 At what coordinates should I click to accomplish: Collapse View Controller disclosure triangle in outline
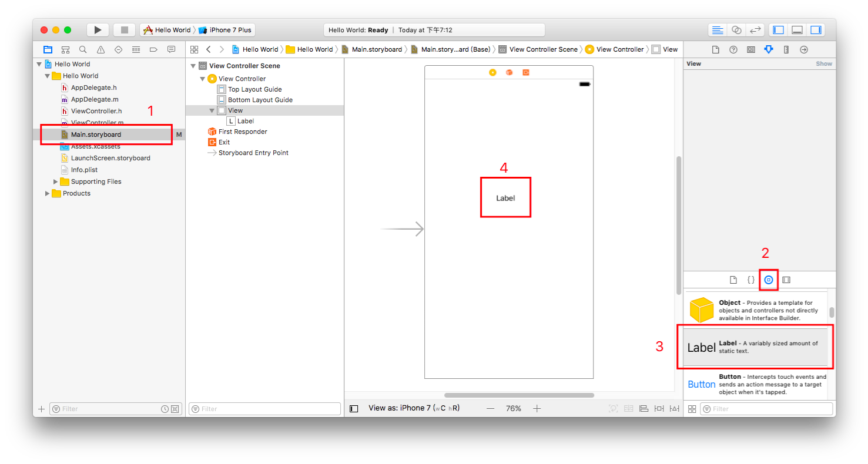(x=203, y=79)
